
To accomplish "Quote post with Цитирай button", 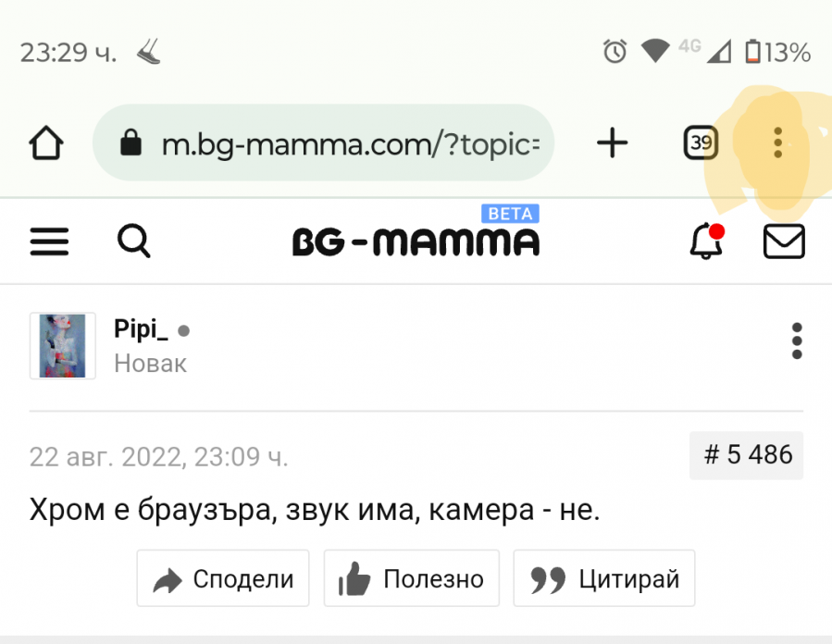I will coord(603,579).
